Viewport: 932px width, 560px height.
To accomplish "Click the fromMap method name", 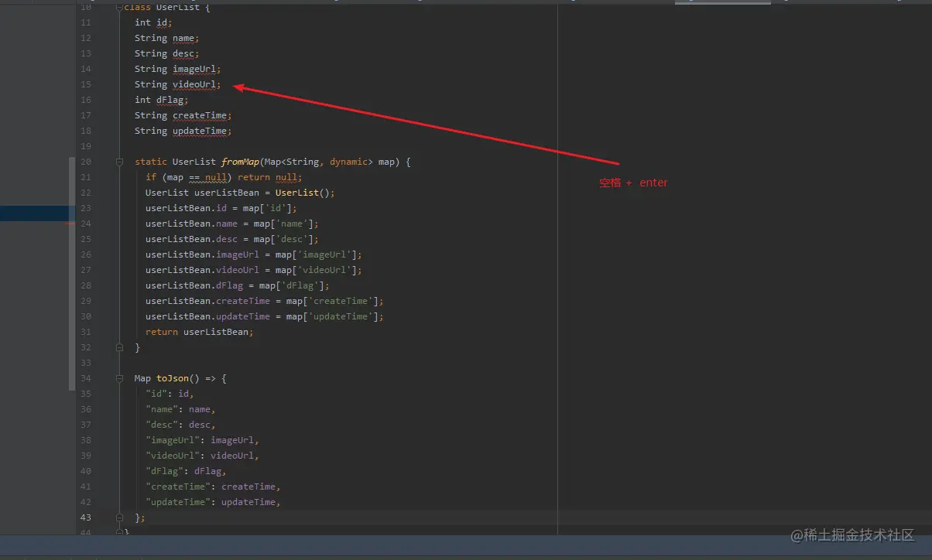I will point(240,162).
